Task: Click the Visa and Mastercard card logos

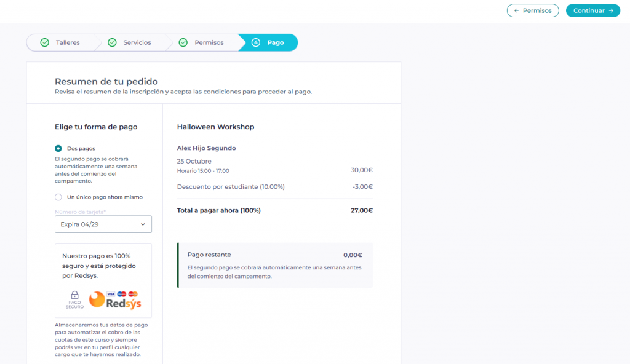Action: 122,294
